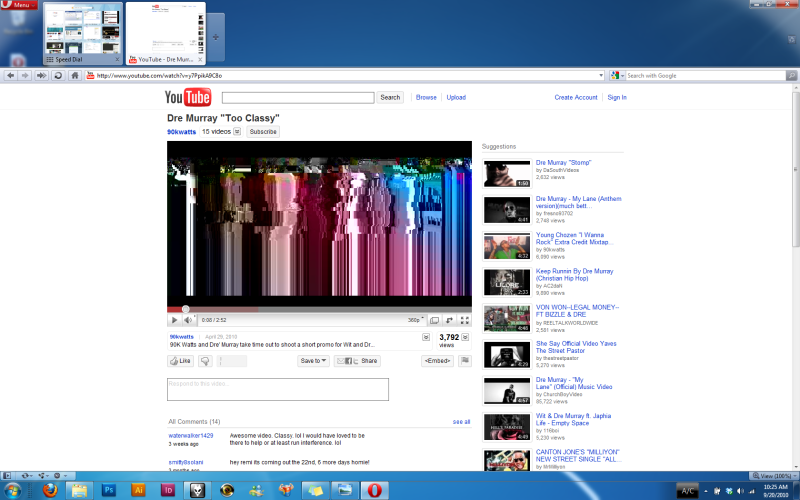Open Young Chozen I Wanna Rock suggestion

574,238
